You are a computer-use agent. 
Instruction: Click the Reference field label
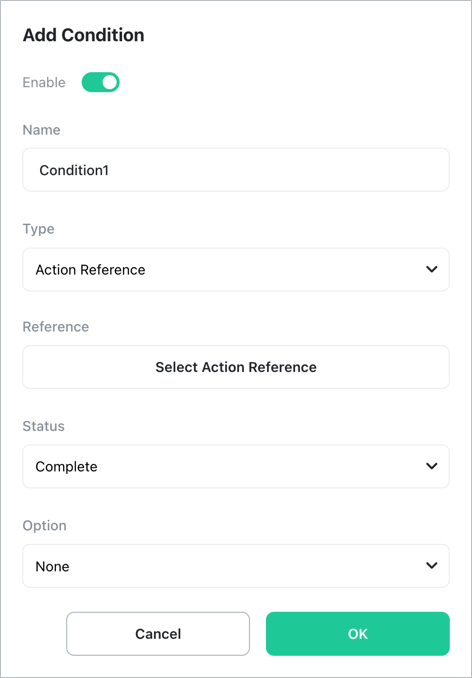coord(56,326)
